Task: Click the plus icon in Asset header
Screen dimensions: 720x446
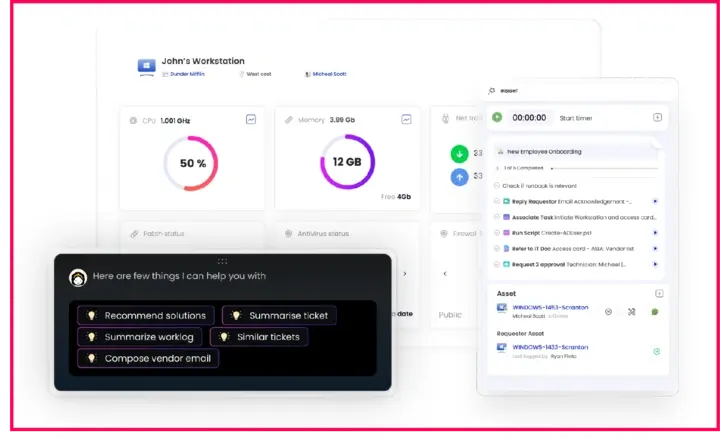Action: [x=659, y=294]
